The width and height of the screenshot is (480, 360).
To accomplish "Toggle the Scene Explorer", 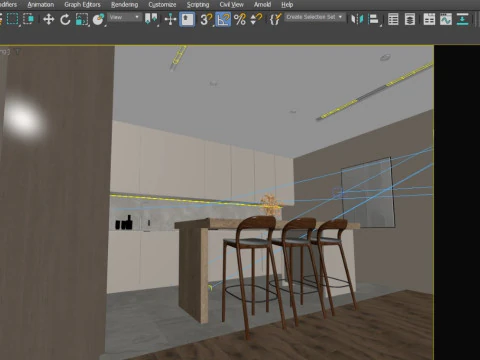I will (x=393, y=19).
